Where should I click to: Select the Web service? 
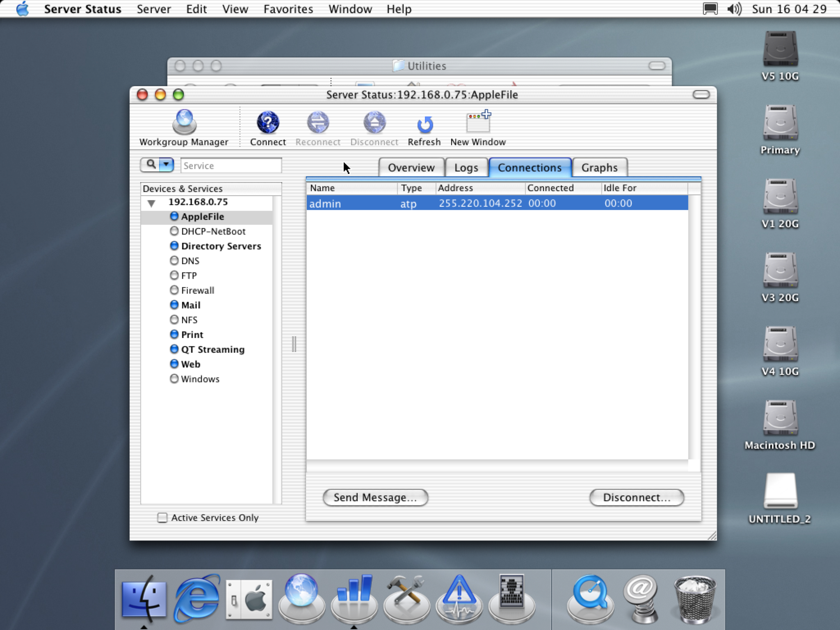pyautogui.click(x=207, y=364)
